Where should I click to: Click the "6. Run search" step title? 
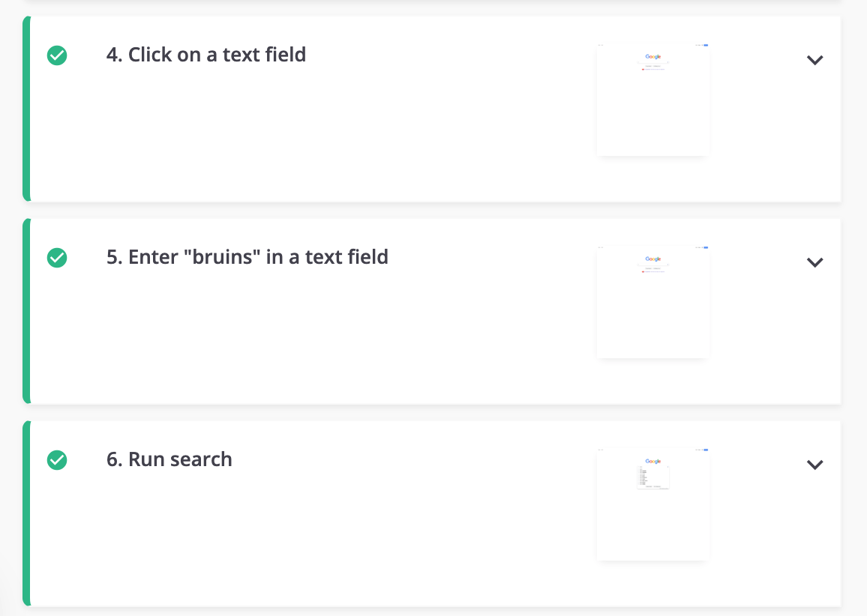tap(169, 459)
